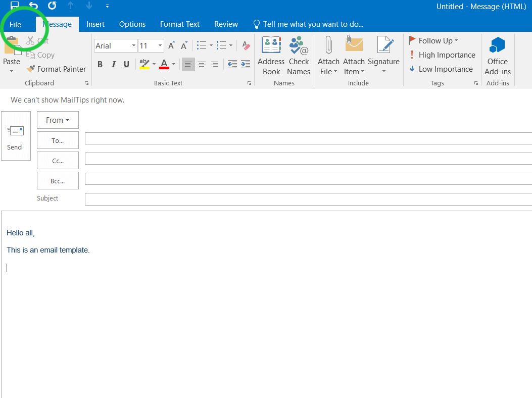Viewport: 532px width, 398px height.
Task: Switch to the Insert tab
Action: click(x=95, y=24)
